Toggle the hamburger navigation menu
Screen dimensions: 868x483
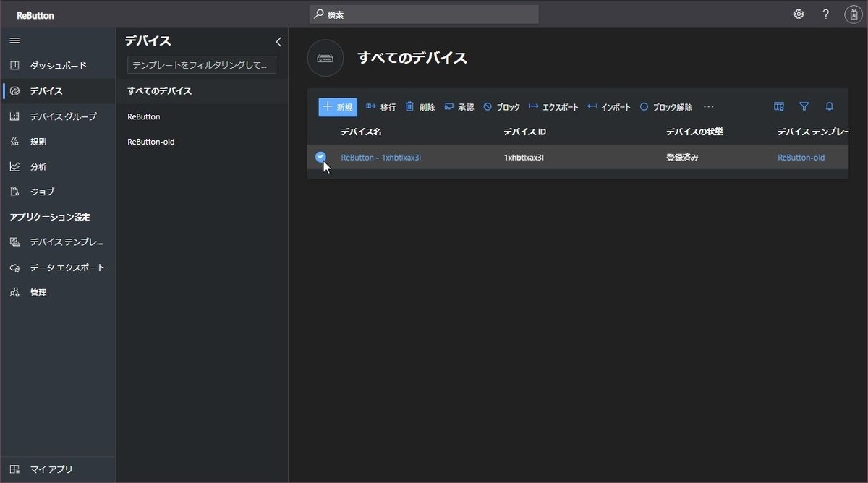tap(14, 40)
